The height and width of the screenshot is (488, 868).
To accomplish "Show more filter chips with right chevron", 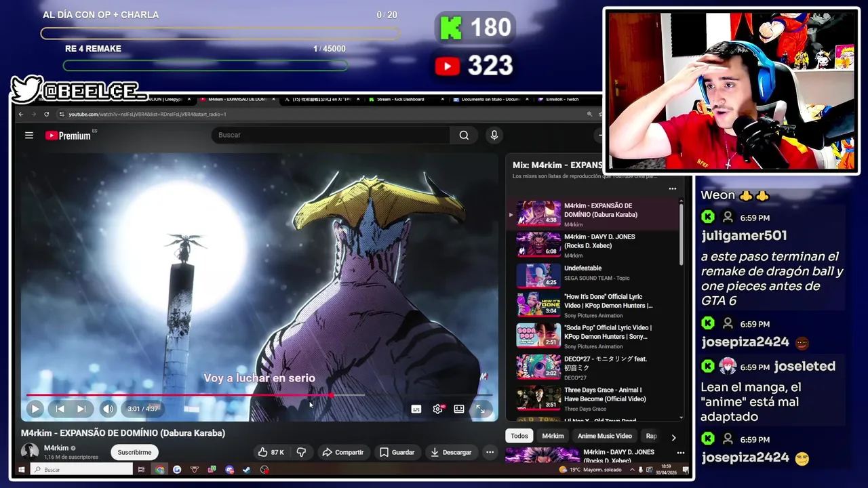I will coord(673,437).
